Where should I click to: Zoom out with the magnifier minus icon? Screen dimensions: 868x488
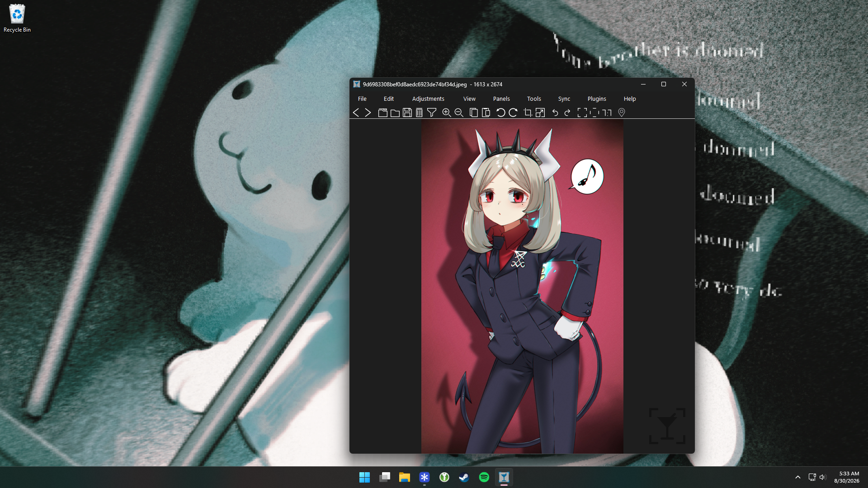[459, 113]
